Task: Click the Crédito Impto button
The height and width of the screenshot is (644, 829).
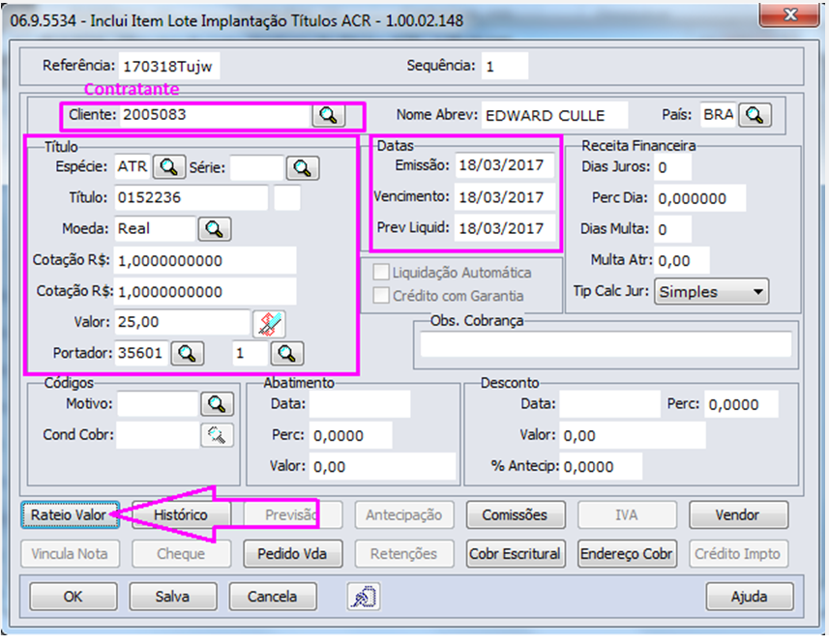Action: click(x=738, y=554)
